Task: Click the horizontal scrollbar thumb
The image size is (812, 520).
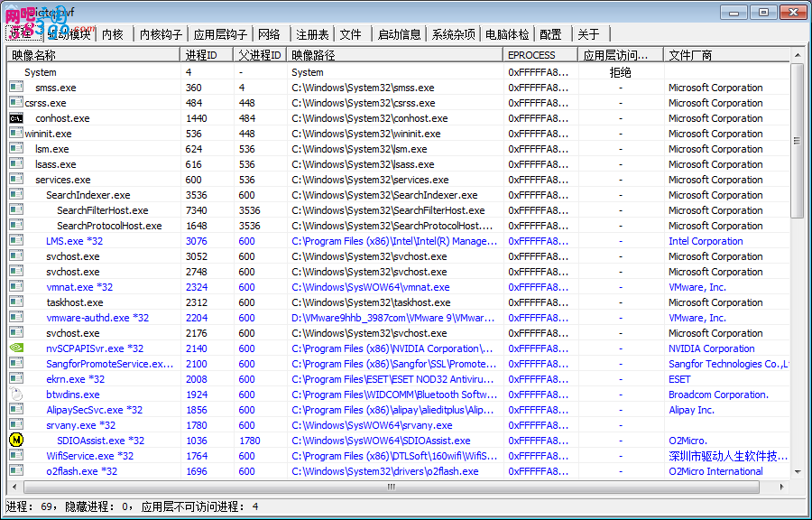Action: click(392, 487)
